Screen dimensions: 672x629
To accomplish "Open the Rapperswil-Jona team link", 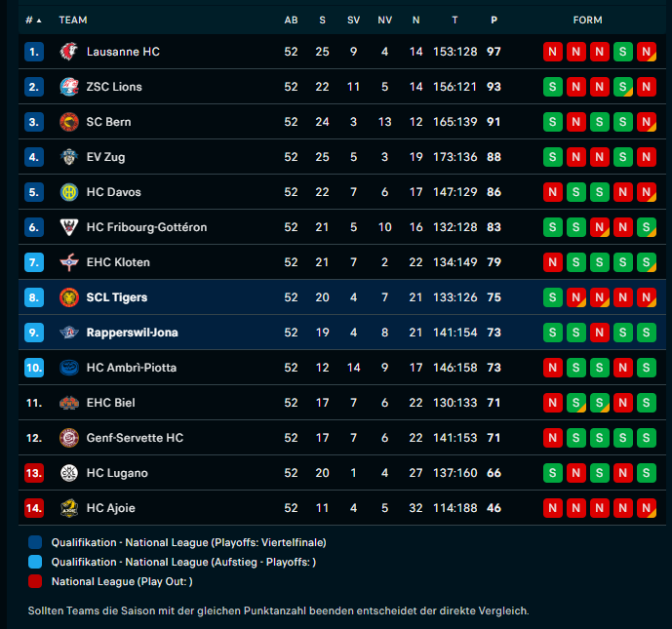I will click(132, 333).
